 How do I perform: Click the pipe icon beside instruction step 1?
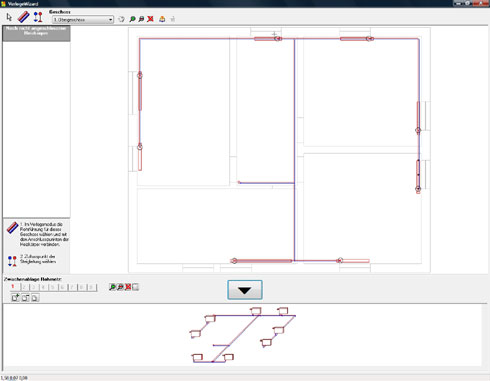12,228
